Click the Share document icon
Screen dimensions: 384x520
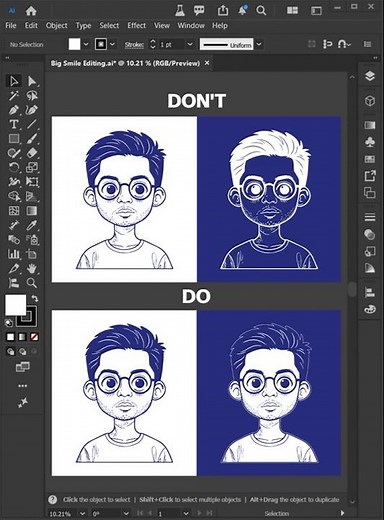click(x=223, y=11)
